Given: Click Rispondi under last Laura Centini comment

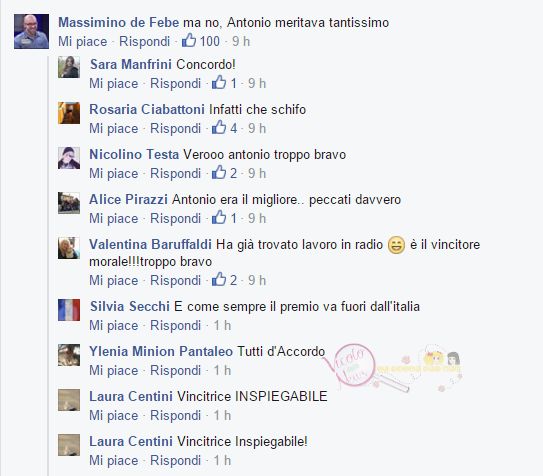Looking at the screenshot, I should [x=175, y=460].
